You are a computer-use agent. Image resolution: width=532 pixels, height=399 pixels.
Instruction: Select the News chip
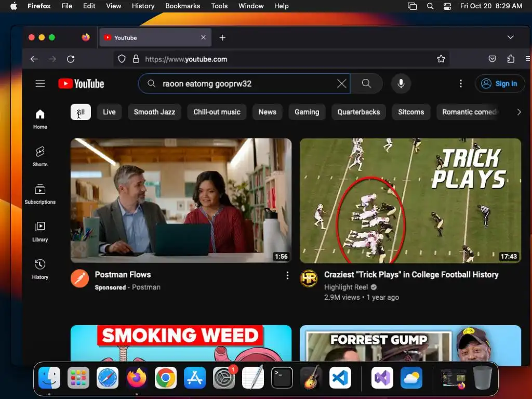point(268,112)
